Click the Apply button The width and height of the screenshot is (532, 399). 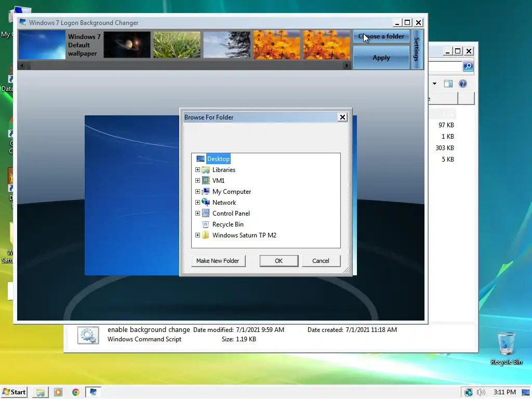point(381,58)
